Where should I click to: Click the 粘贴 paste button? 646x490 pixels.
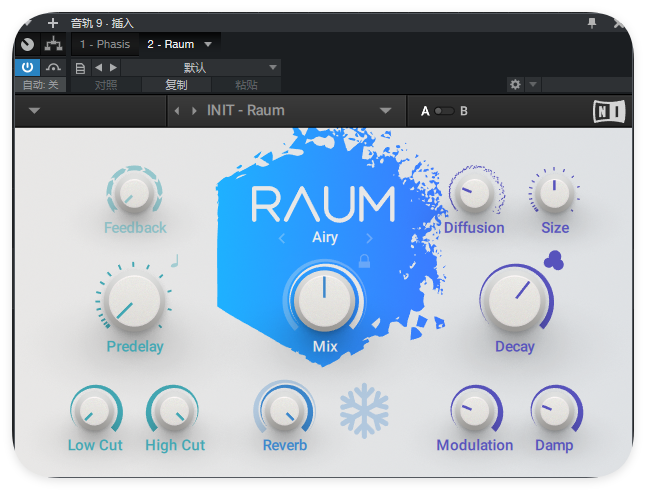246,85
